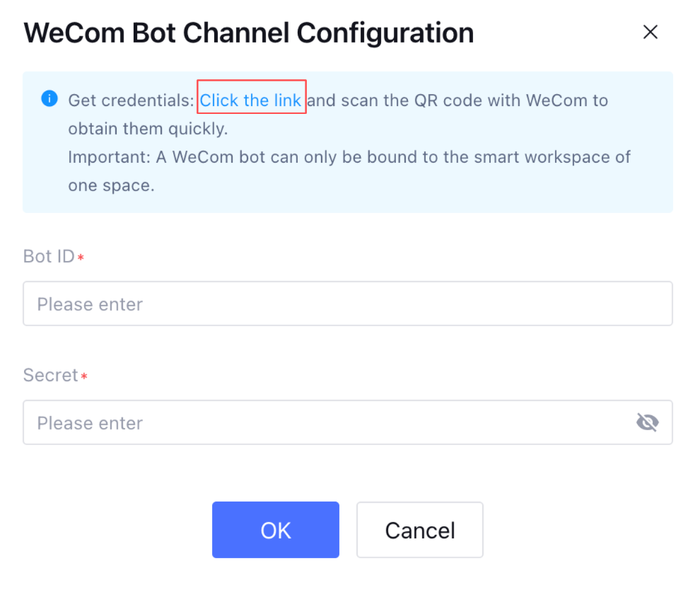Image resolution: width=700 pixels, height=590 pixels.
Task: Show the hidden Secret value via crossed-eye icon
Action: point(647,422)
